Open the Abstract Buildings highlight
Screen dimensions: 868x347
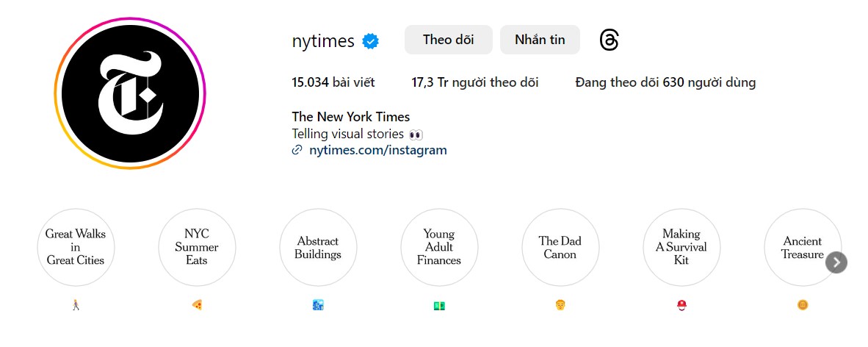pos(318,247)
